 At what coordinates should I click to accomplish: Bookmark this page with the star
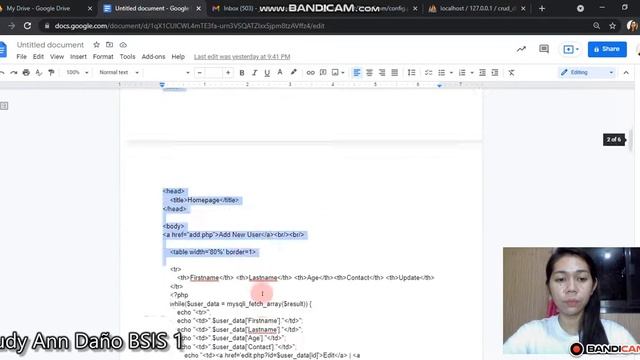[x=612, y=26]
